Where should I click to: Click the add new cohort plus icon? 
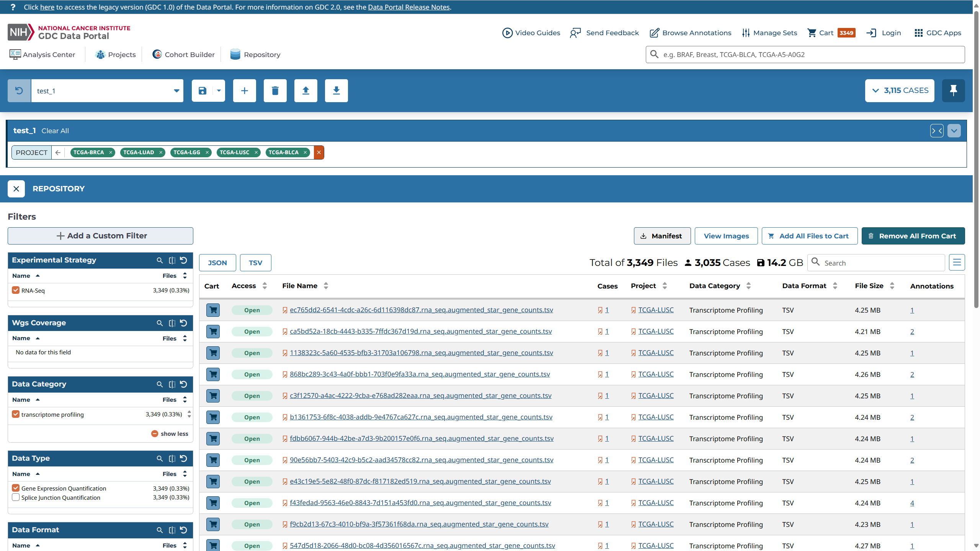244,91
